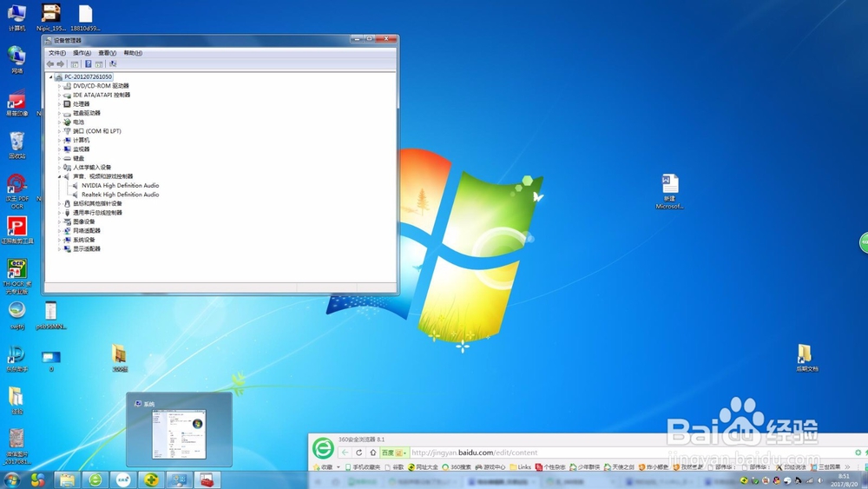This screenshot has width=868, height=489.
Task: Select the 汉王 PDF OCR desktop icon
Action: point(16,192)
